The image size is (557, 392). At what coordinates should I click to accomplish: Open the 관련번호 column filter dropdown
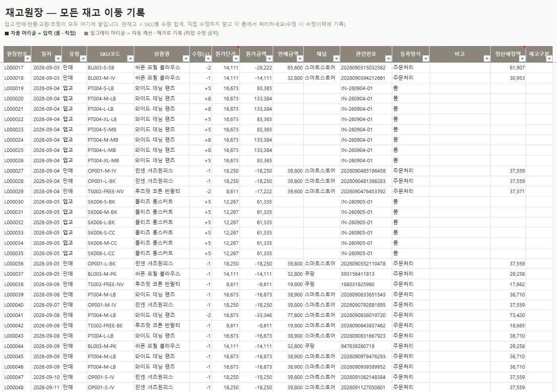(x=388, y=59)
